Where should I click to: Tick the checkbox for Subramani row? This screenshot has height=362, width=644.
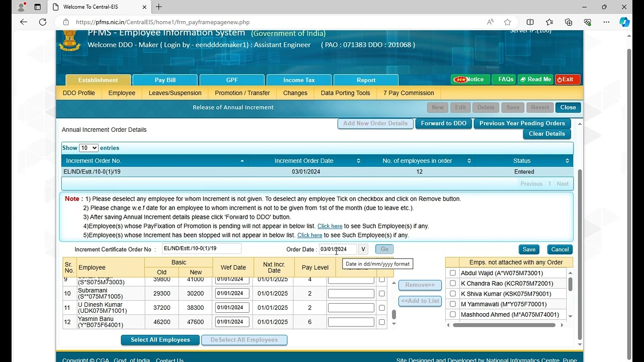[x=382, y=294]
